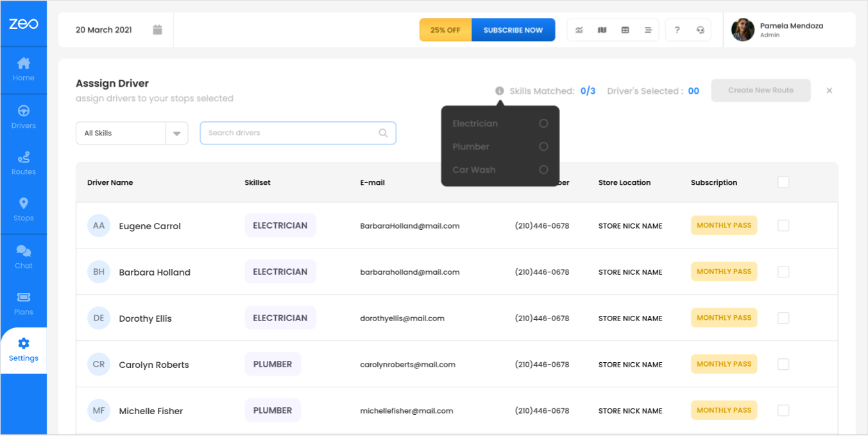Click the headset support icon

700,30
